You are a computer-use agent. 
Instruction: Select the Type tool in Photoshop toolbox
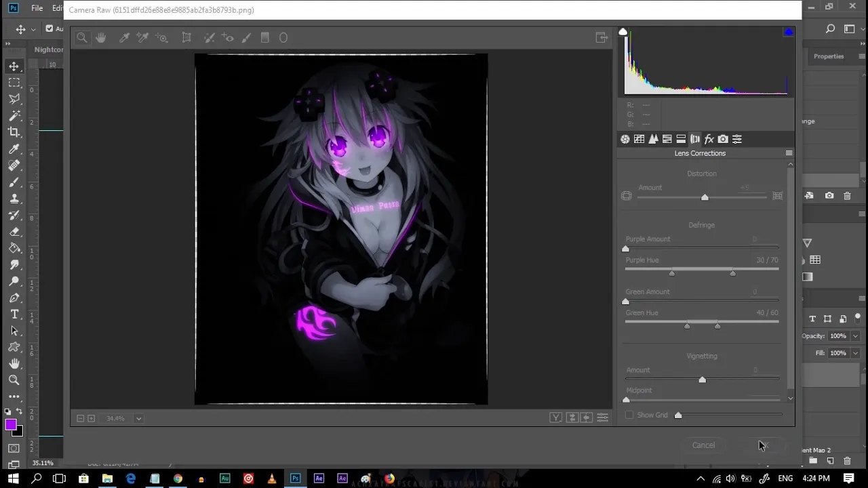coord(14,314)
